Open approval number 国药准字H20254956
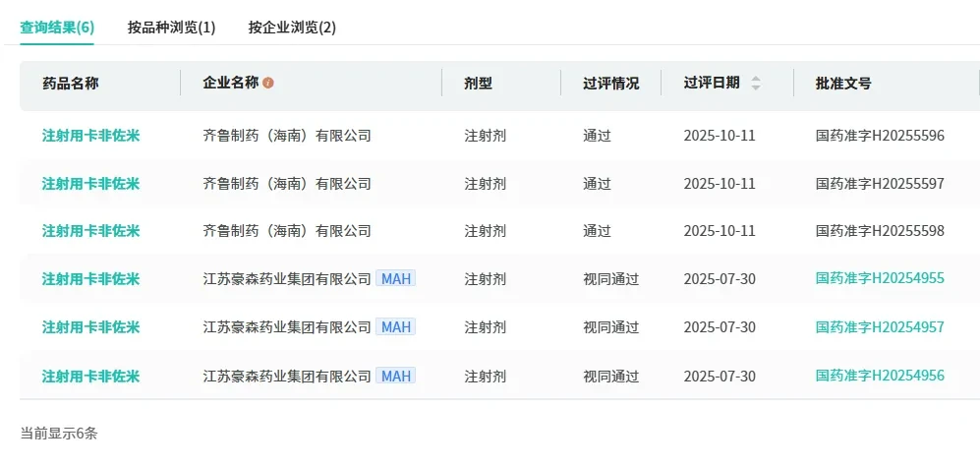The image size is (980, 466). [880, 376]
